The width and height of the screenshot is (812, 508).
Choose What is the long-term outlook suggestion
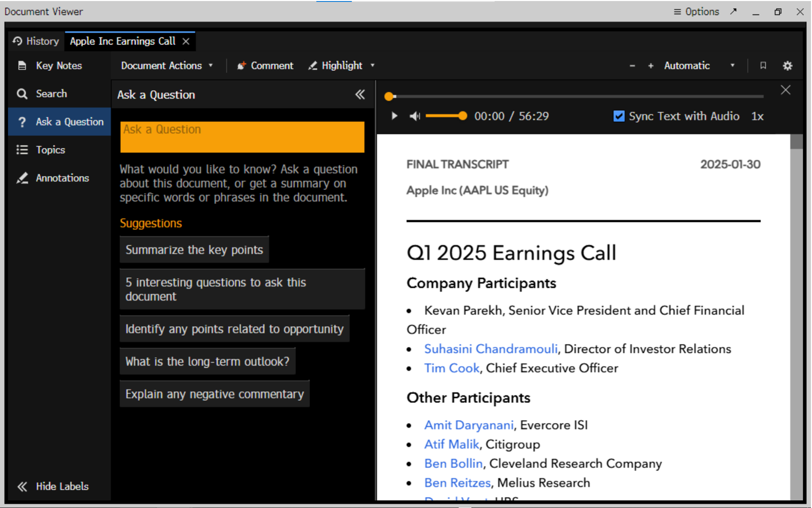[207, 362]
